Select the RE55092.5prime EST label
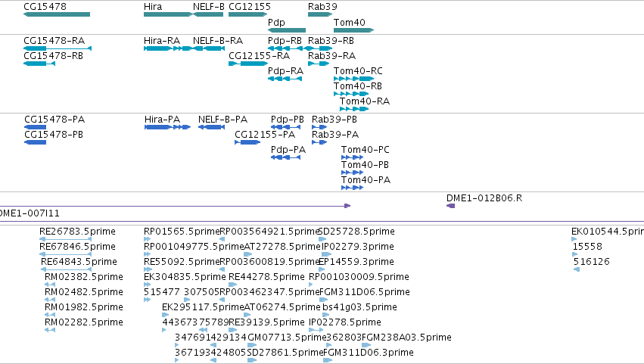Image resolution: width=644 pixels, height=364 pixels. [x=182, y=262]
